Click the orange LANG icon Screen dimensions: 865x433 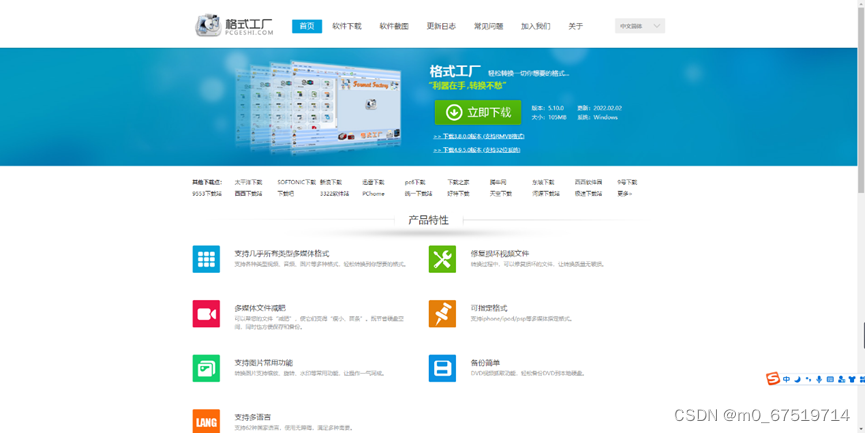coord(206,421)
